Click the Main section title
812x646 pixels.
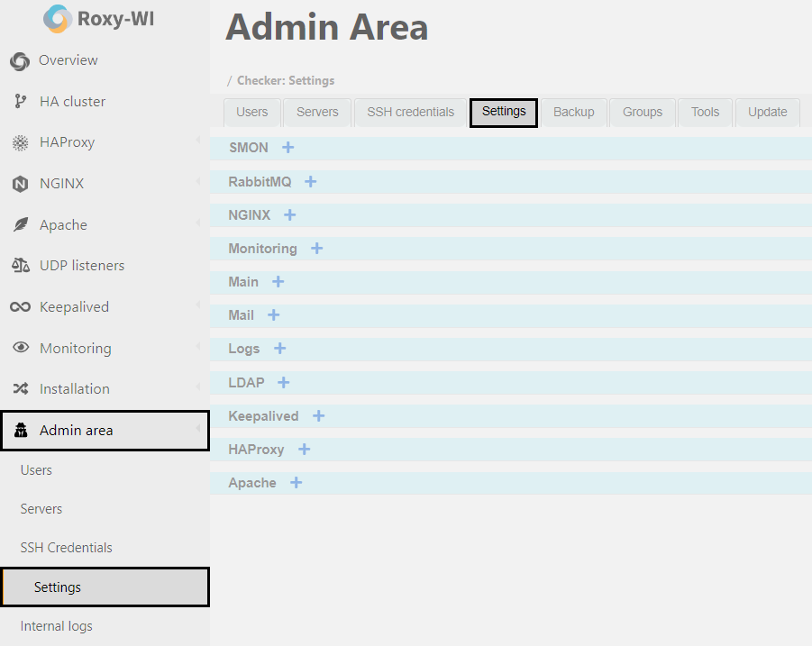coord(243,282)
